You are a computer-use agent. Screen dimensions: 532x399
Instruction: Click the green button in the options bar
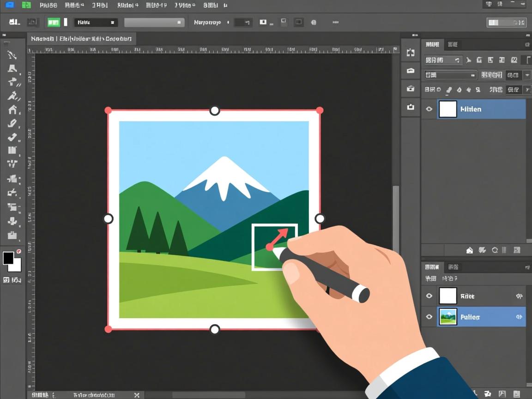tap(54, 22)
